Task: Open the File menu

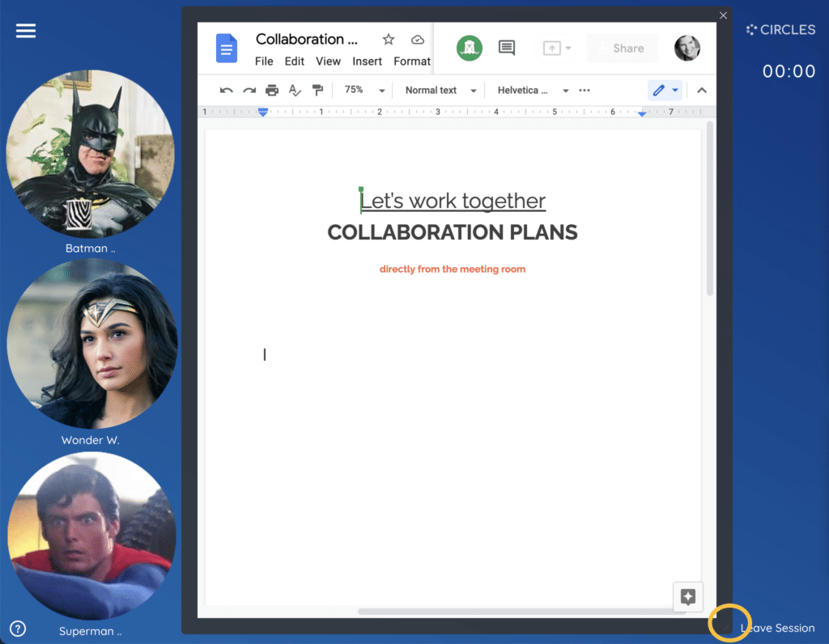Action: click(264, 61)
